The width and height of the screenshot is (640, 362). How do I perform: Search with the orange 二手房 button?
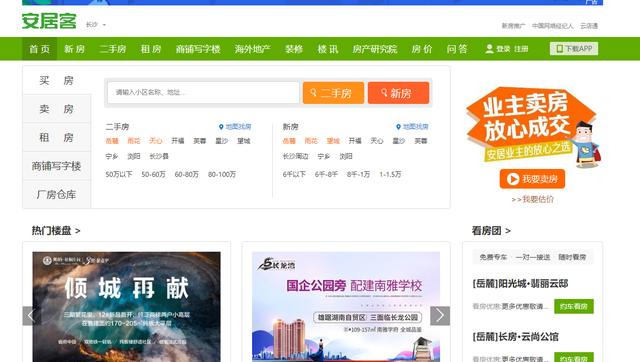tap(333, 93)
